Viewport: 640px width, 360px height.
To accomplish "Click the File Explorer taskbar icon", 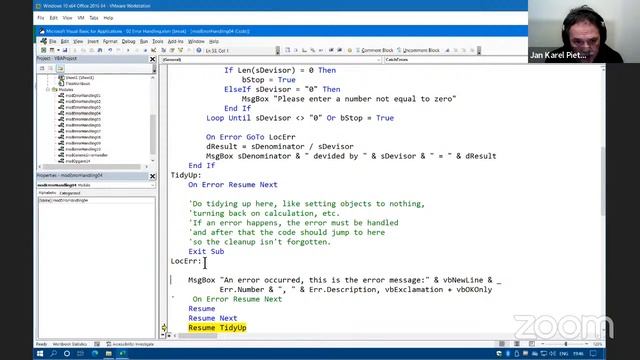I will tap(109, 353).
